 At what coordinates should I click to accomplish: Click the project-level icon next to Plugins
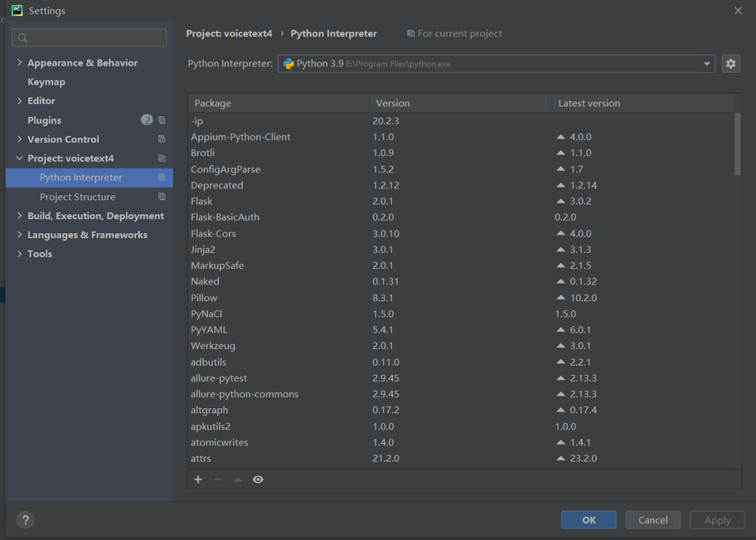click(162, 120)
